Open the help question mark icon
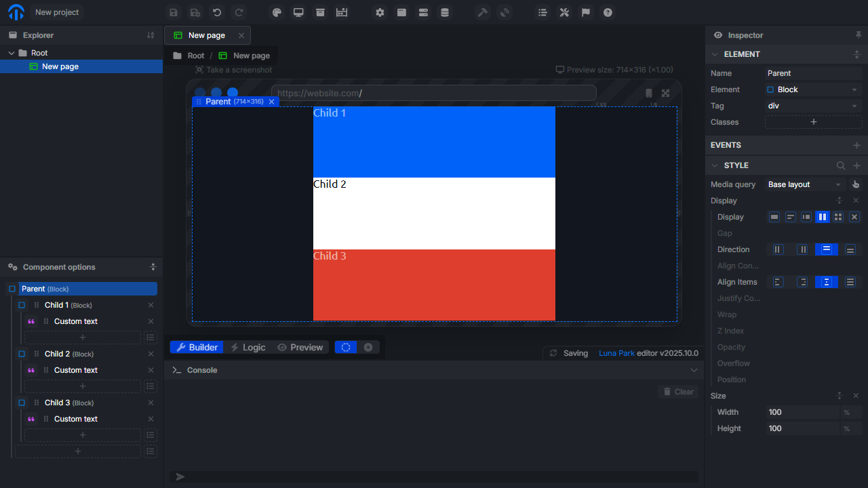 tap(608, 12)
